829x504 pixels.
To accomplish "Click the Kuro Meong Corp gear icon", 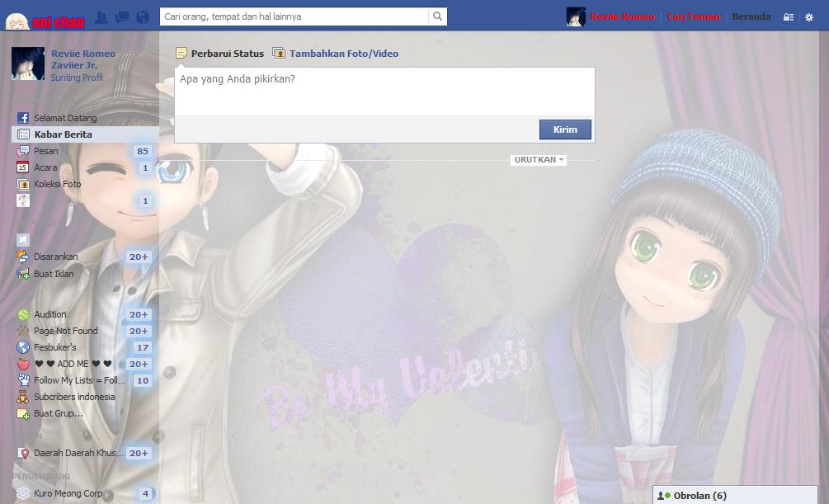I will (23, 493).
